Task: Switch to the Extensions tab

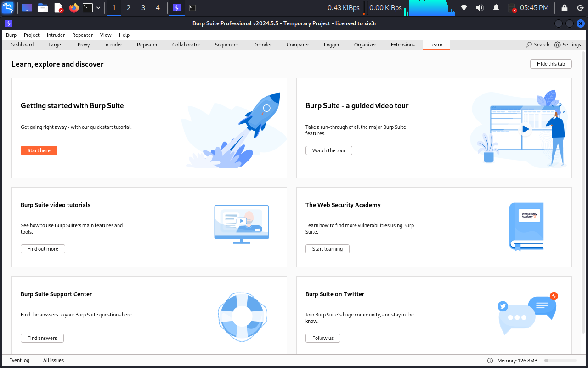Action: [402, 45]
